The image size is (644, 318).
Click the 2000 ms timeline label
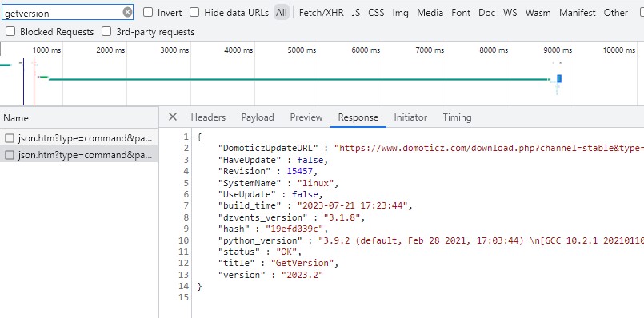tap(110, 50)
